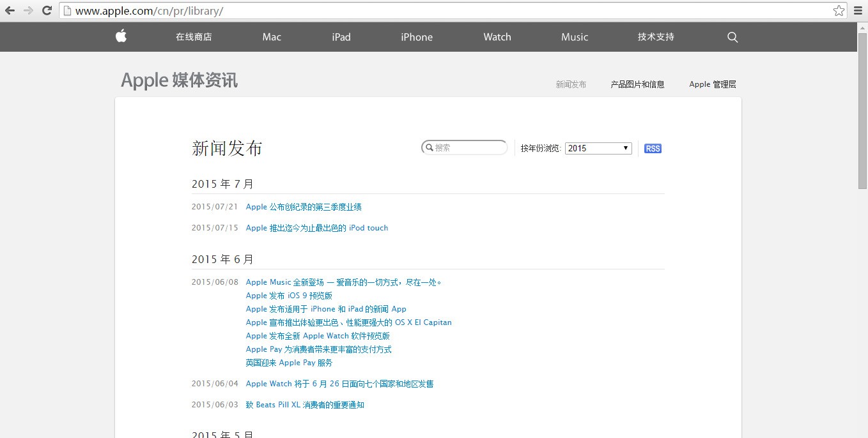Click the browser forward arrow

(28, 11)
